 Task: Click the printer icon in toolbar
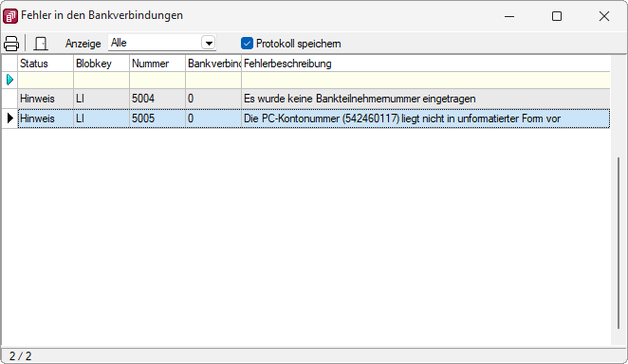(x=11, y=44)
